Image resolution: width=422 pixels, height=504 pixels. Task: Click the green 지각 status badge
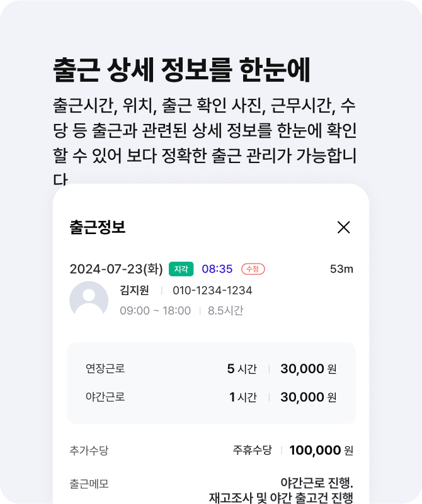(x=181, y=269)
